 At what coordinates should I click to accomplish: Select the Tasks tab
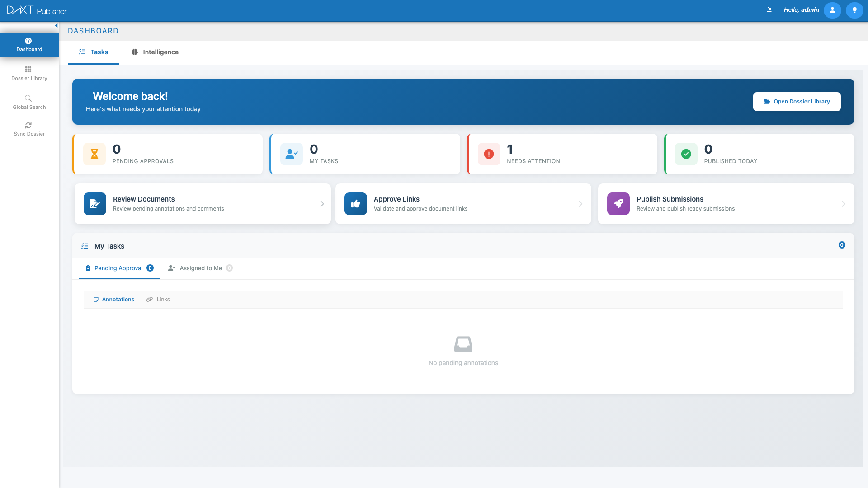coord(93,52)
